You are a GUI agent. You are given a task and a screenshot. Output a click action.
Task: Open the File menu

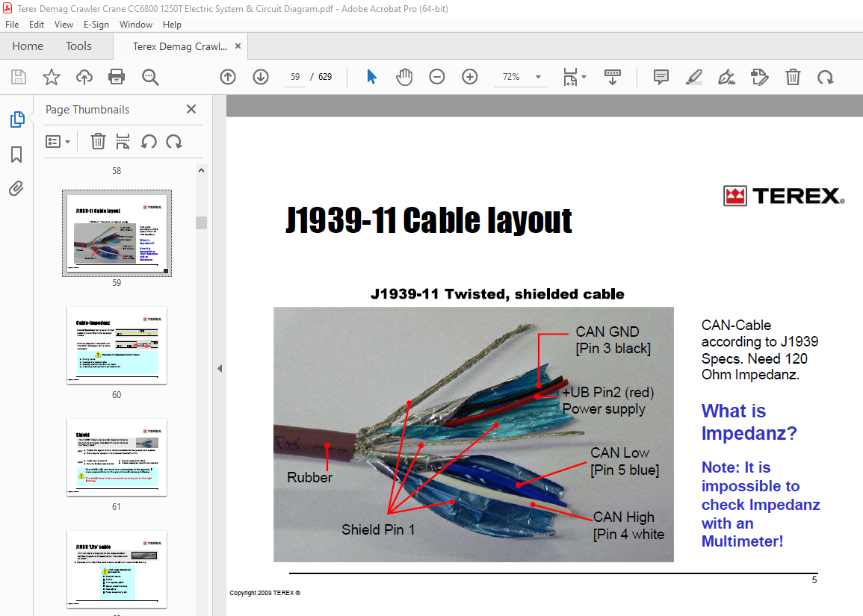[12, 24]
